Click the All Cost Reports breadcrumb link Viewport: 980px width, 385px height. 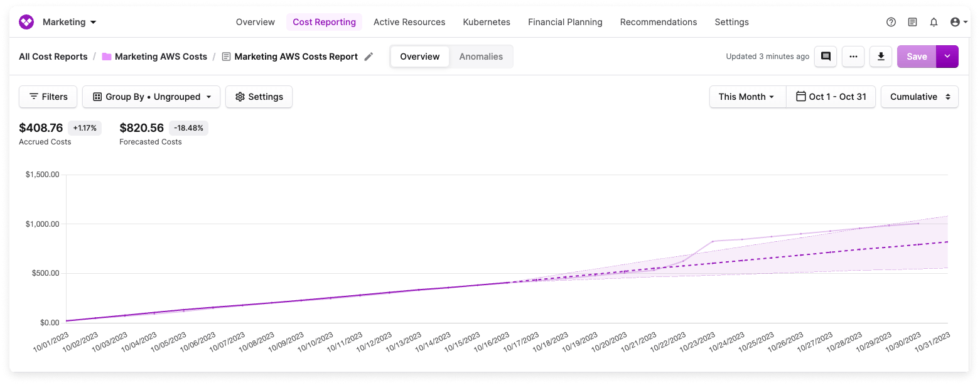coord(53,56)
